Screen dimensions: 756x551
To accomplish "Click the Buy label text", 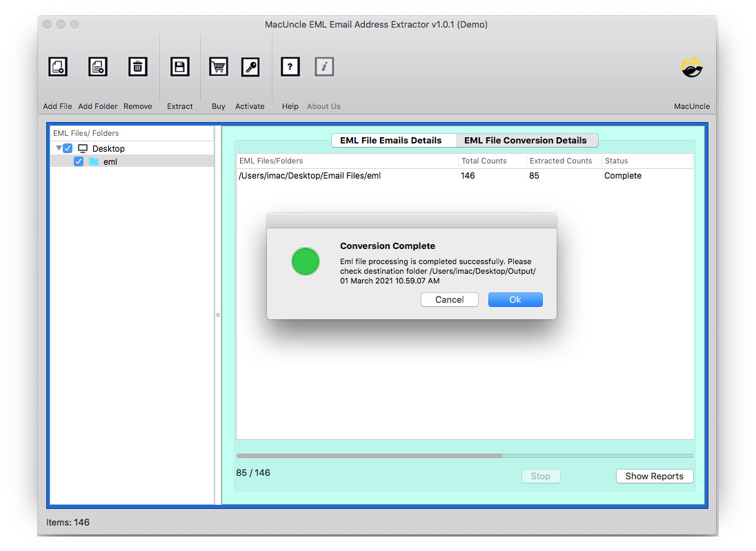I will 219,106.
